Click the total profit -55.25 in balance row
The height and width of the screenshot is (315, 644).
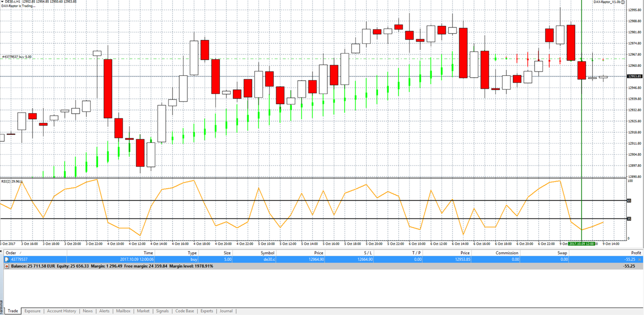coord(629,266)
